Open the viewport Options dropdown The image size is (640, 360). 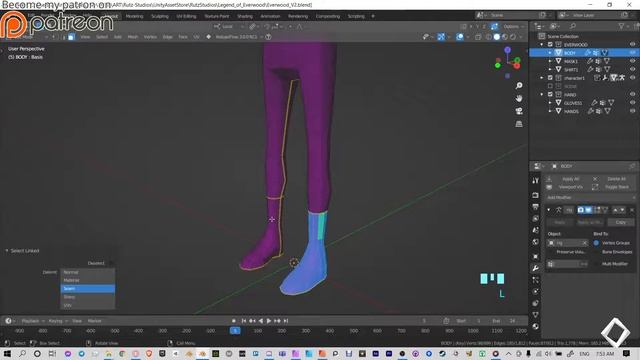point(513,27)
